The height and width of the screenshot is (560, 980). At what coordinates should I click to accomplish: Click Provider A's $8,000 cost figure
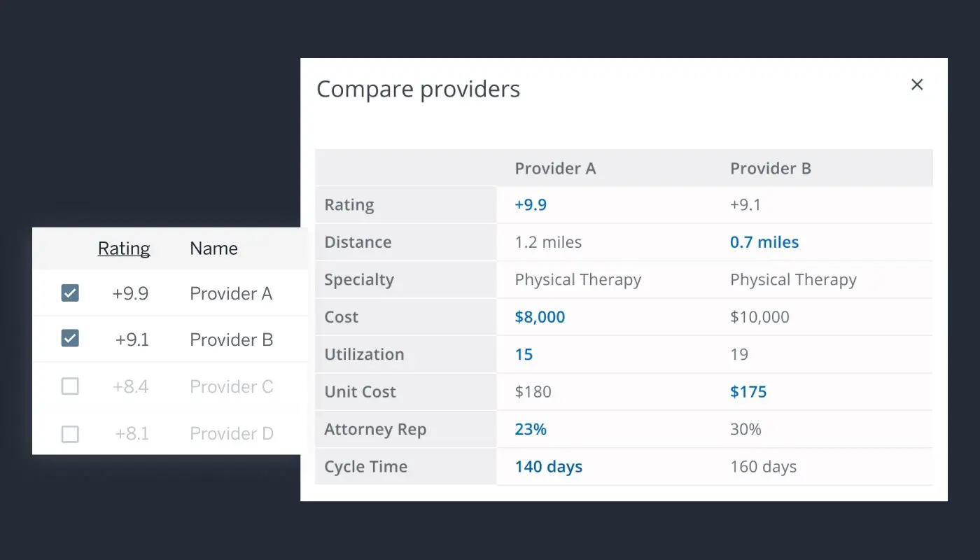pos(540,316)
